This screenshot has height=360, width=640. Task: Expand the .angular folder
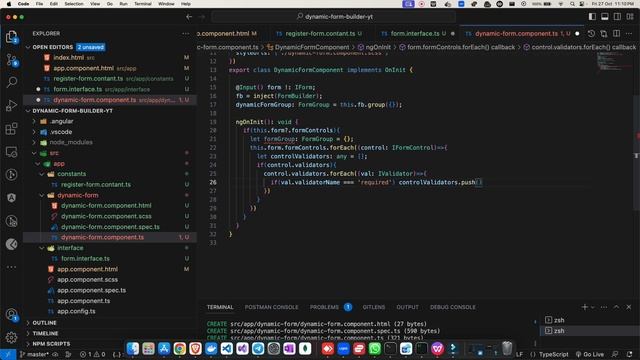pyautogui.click(x=62, y=121)
